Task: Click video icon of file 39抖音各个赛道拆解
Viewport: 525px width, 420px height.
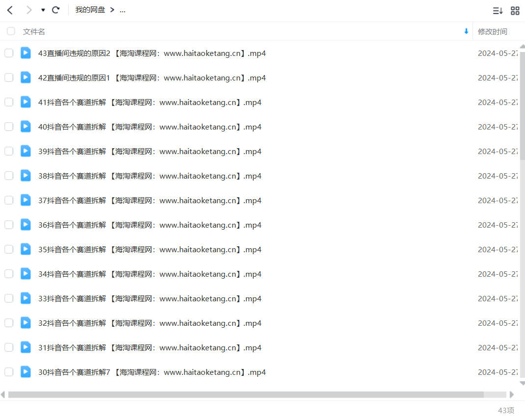Action: pyautogui.click(x=26, y=151)
